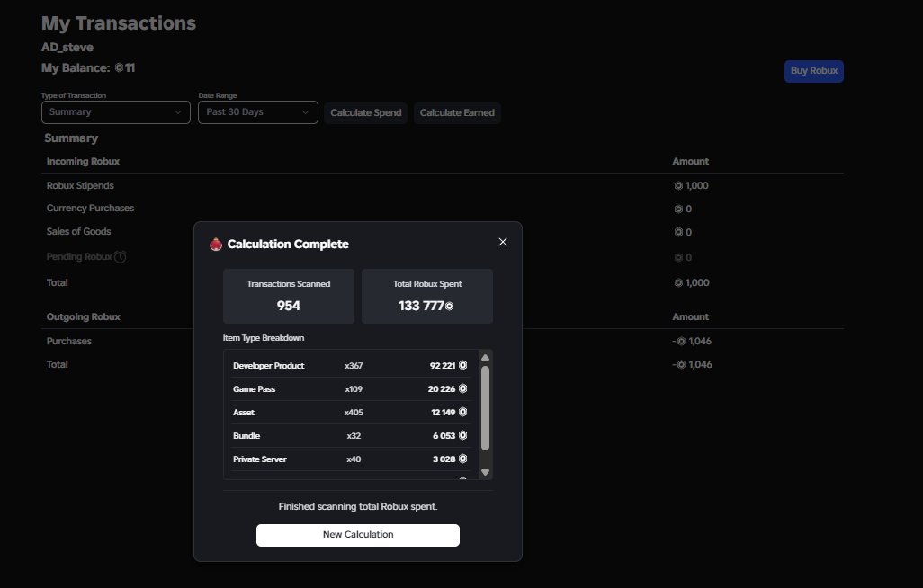The height and width of the screenshot is (588, 923).
Task: Click the Robux icon next to My Balance
Action: [119, 67]
